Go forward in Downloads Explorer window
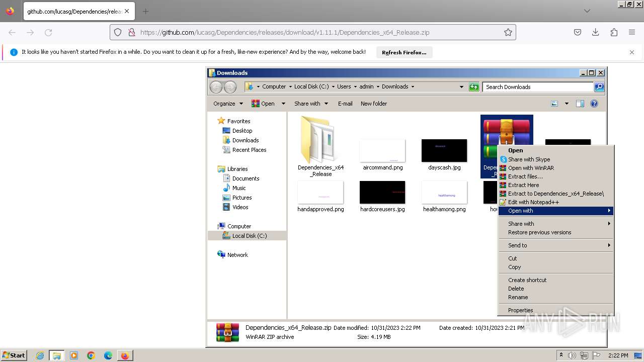This screenshot has height=362, width=644. pyautogui.click(x=230, y=87)
